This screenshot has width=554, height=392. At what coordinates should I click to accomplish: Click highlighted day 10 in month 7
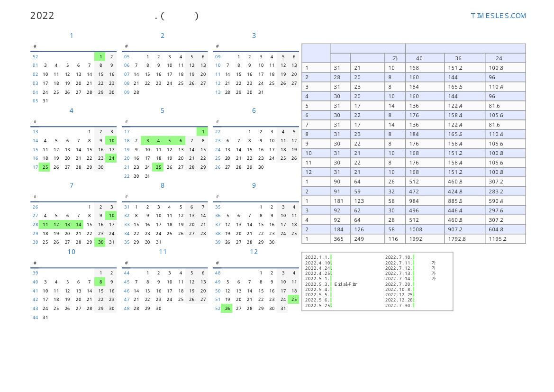point(111,216)
